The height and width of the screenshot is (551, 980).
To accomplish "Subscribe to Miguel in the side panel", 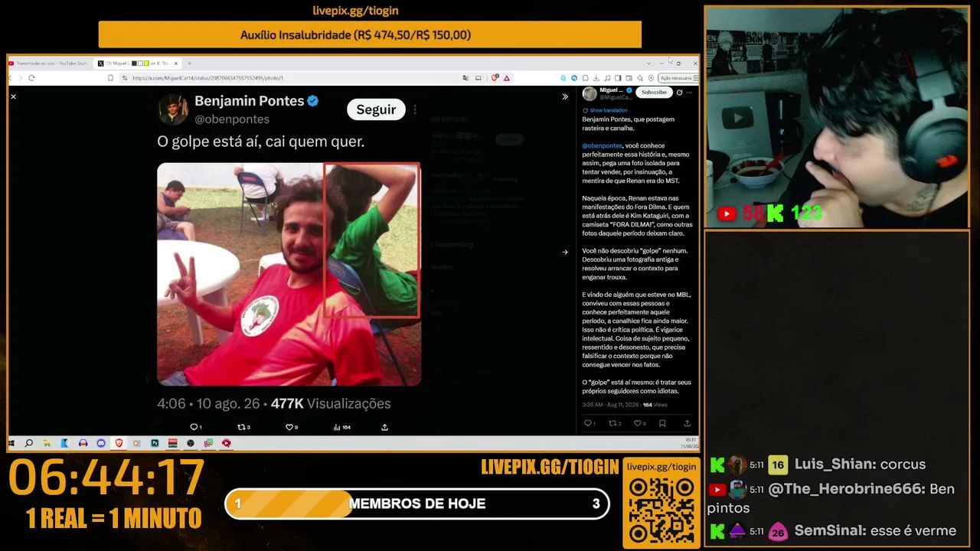I will tap(654, 93).
